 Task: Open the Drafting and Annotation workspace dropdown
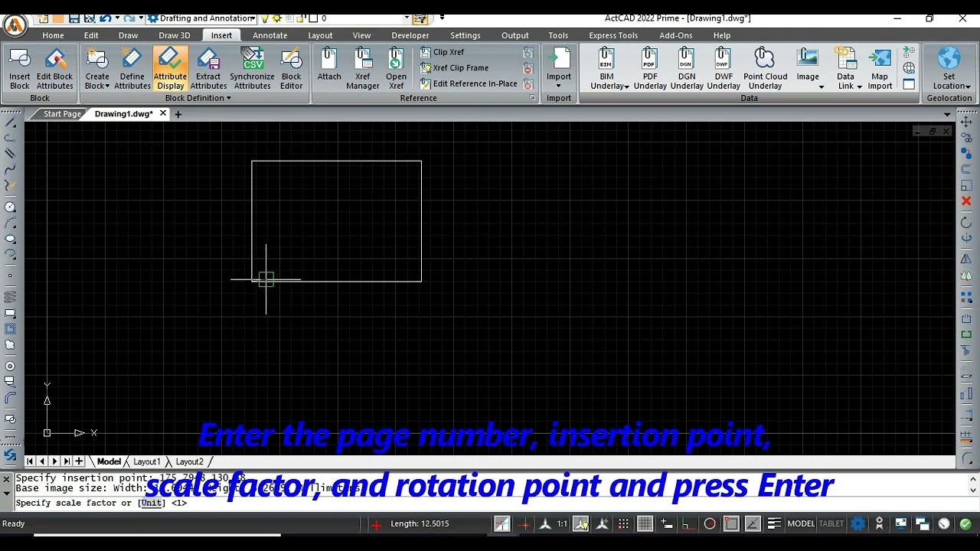click(201, 18)
